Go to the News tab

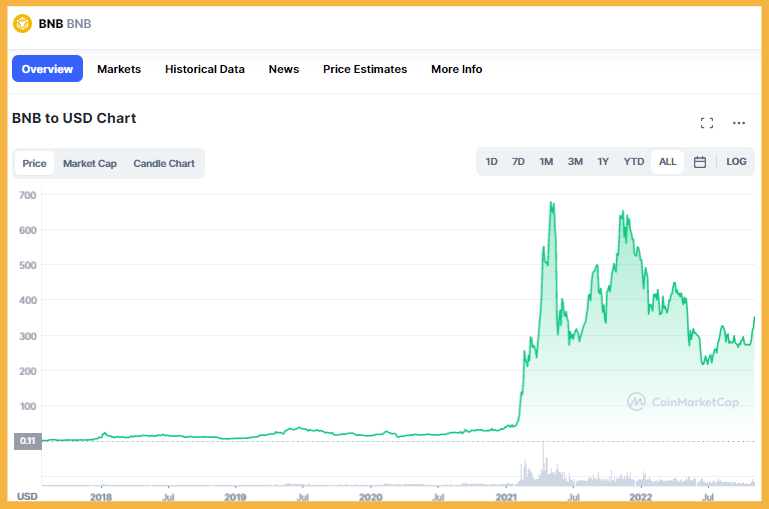tap(283, 69)
